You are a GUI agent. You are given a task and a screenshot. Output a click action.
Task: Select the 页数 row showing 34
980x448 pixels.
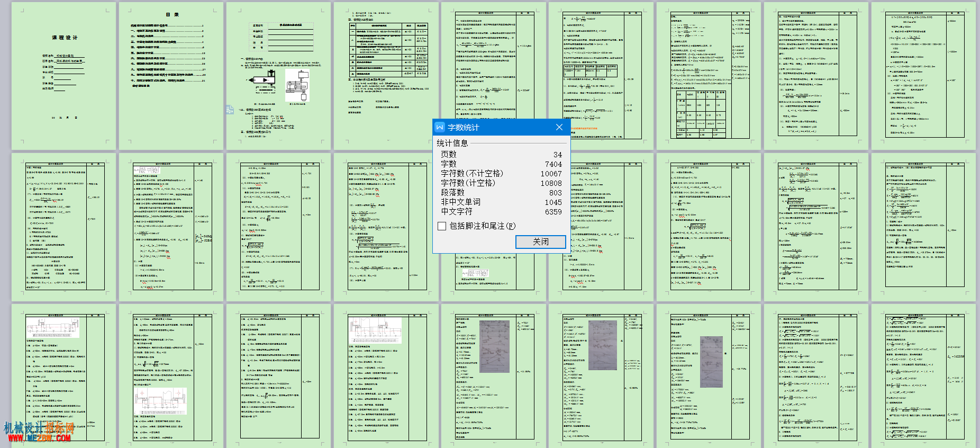click(501, 155)
